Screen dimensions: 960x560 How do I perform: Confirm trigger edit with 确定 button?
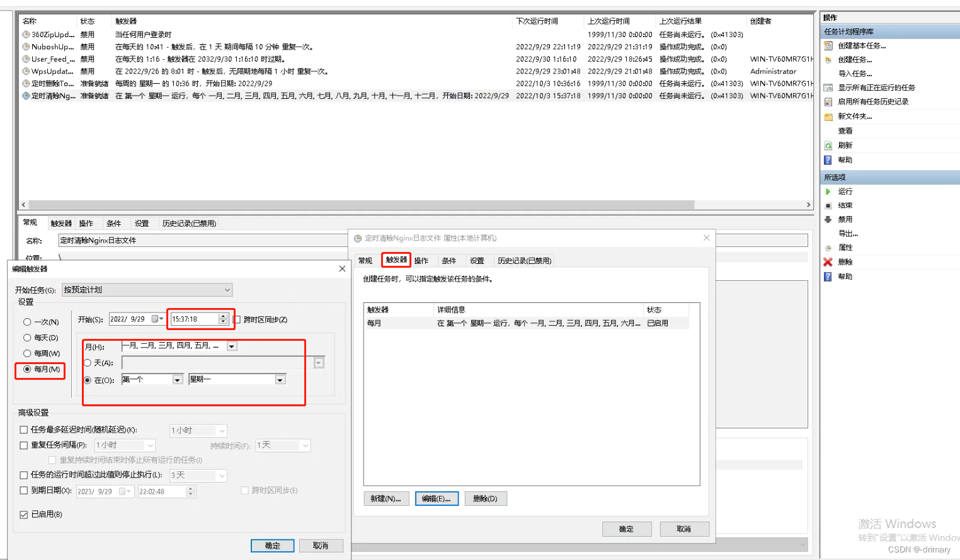[273, 546]
